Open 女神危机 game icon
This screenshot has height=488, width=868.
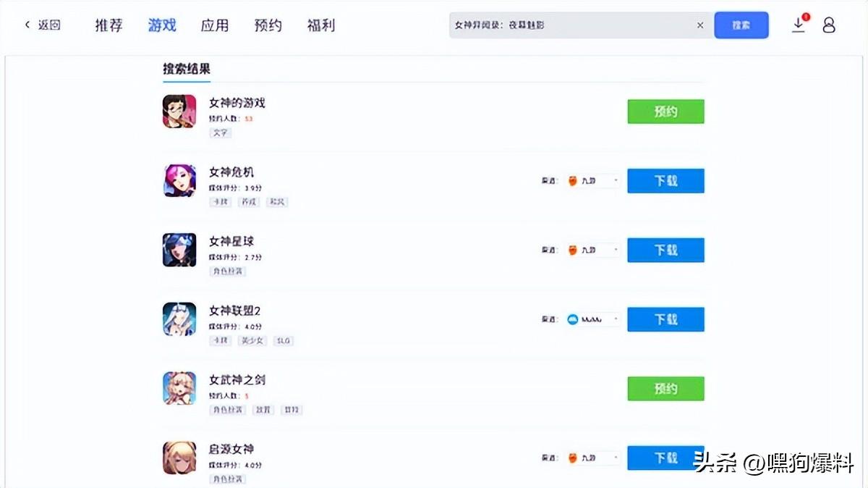click(179, 180)
